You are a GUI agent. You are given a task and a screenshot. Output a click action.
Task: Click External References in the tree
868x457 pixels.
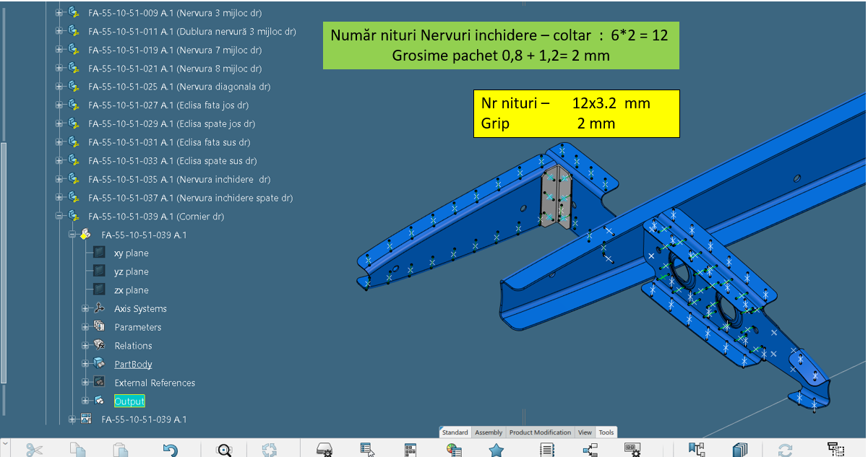[x=154, y=383]
